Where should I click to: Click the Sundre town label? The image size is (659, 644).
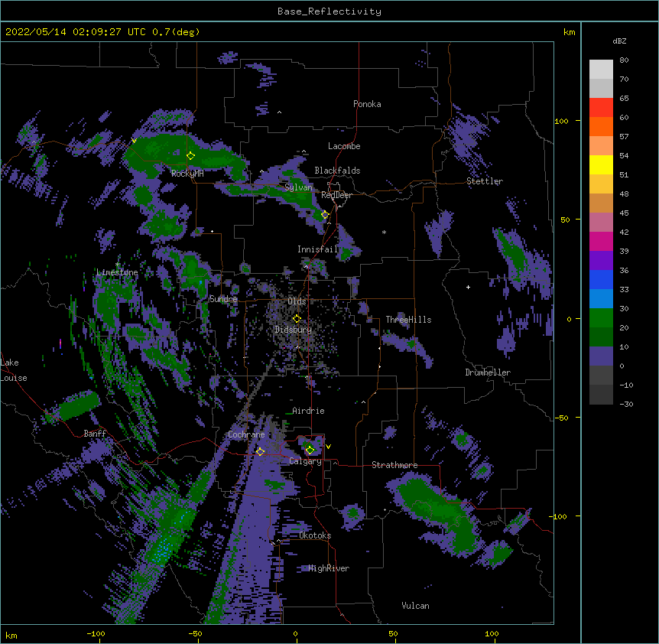click(x=223, y=299)
